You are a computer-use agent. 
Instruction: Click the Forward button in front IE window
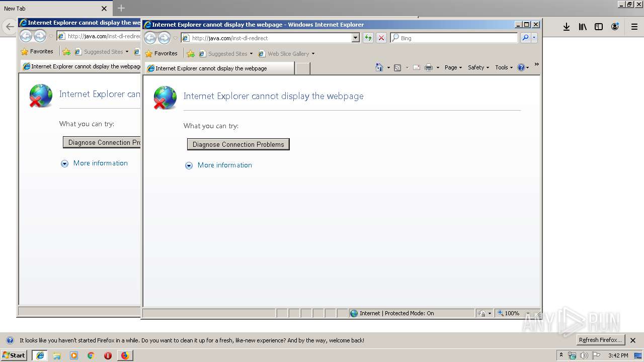pos(164,38)
